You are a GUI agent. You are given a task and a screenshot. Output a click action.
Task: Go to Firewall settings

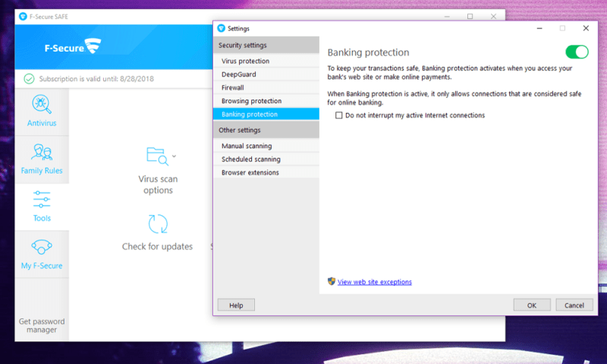(233, 87)
